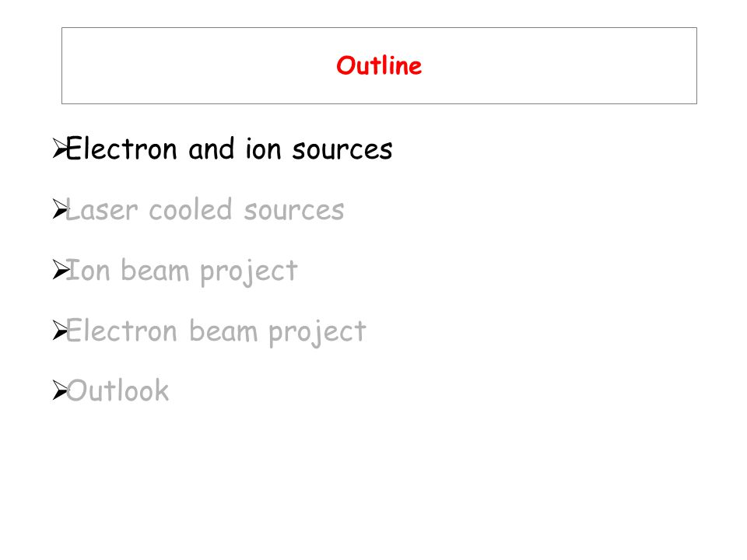747x560 pixels.
Task: Select the arrow bullet before Electron beam project
Action: pos(61,331)
